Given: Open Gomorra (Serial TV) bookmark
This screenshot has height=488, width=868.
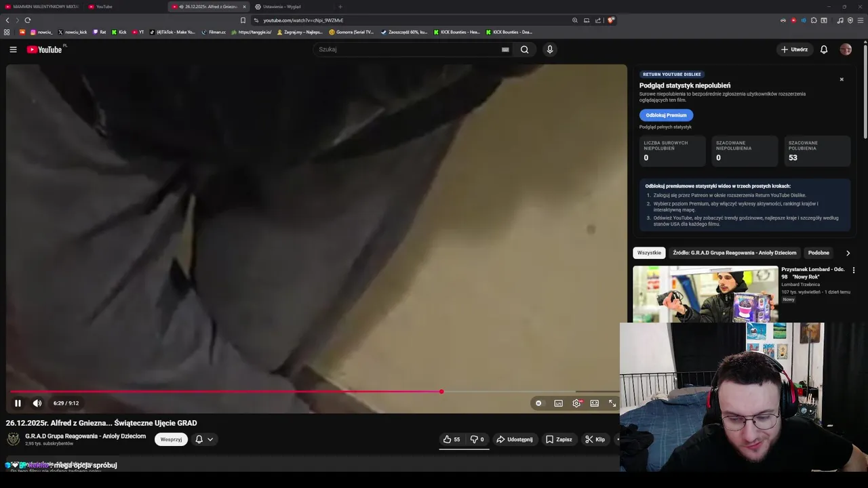Looking at the screenshot, I should [351, 32].
